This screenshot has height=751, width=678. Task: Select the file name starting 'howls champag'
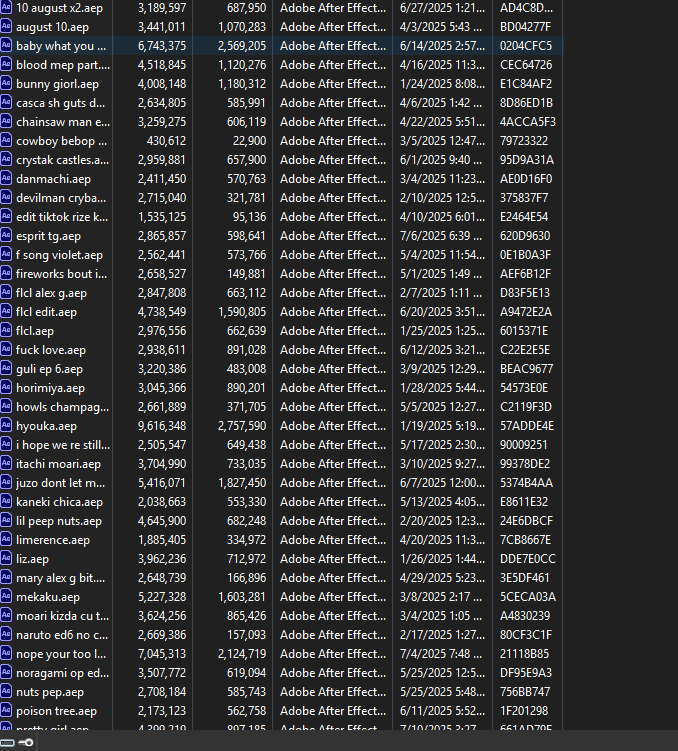tap(63, 407)
